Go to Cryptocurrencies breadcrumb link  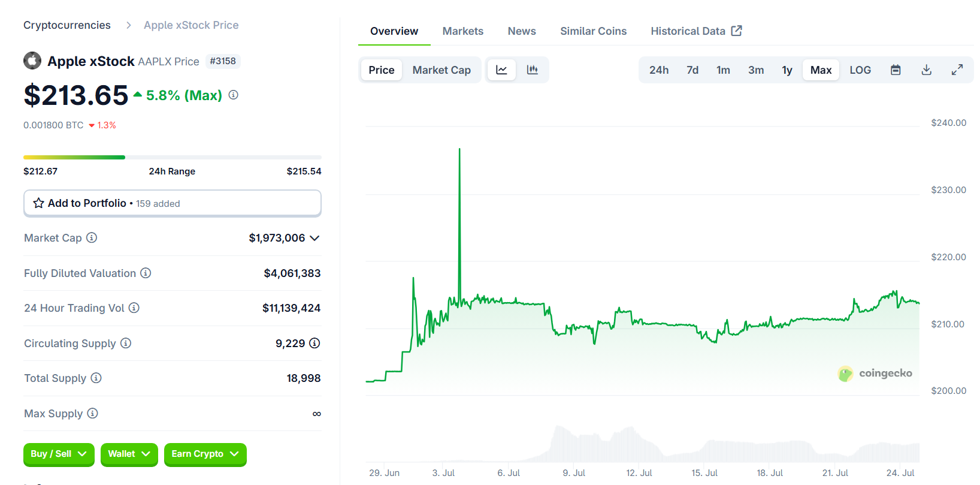[x=67, y=25]
